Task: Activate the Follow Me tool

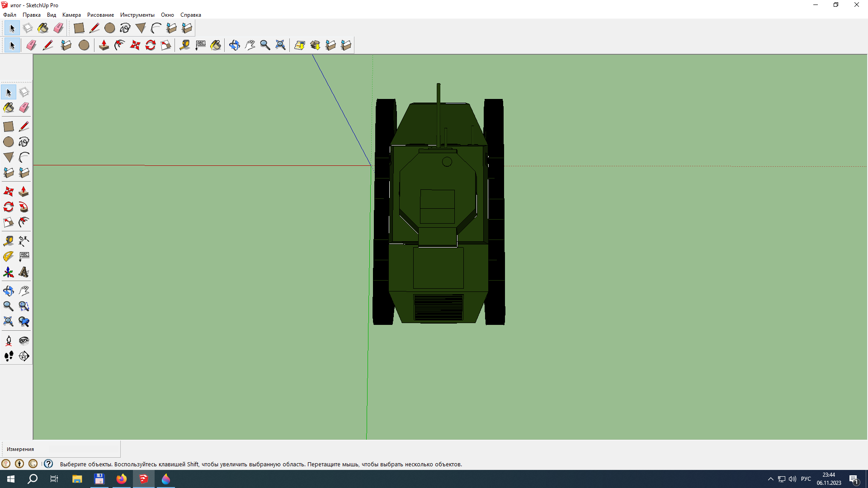Action: 24,207
